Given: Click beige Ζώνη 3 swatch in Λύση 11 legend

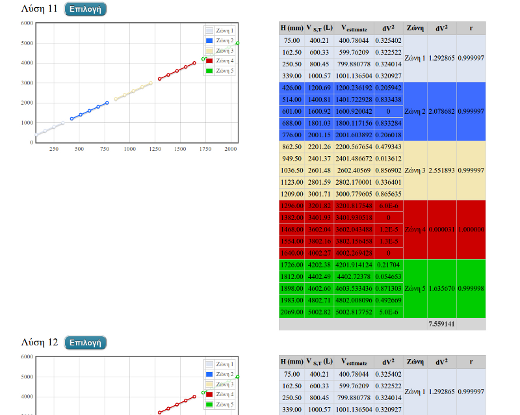Looking at the screenshot, I should (209, 51).
